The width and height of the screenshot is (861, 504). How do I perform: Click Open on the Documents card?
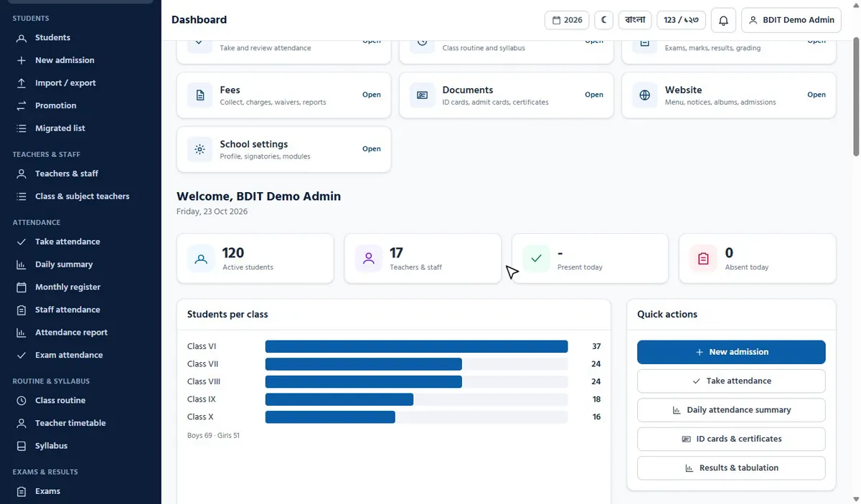pyautogui.click(x=594, y=95)
